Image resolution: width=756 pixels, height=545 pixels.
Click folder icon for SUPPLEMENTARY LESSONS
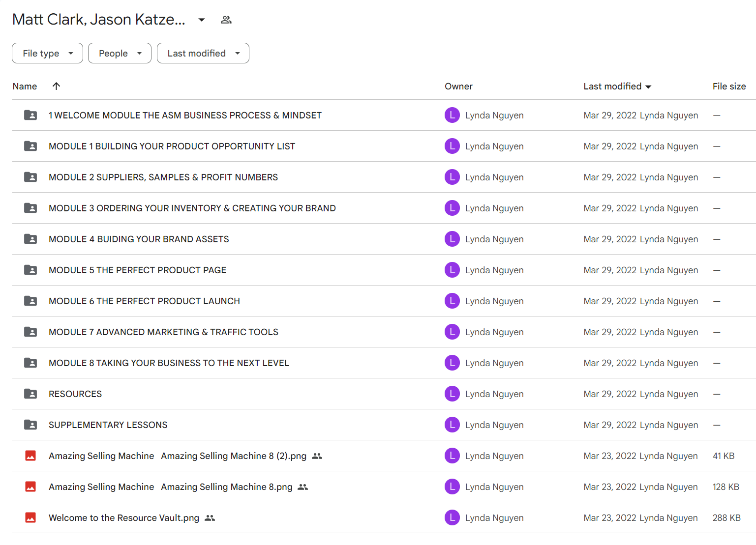30,425
